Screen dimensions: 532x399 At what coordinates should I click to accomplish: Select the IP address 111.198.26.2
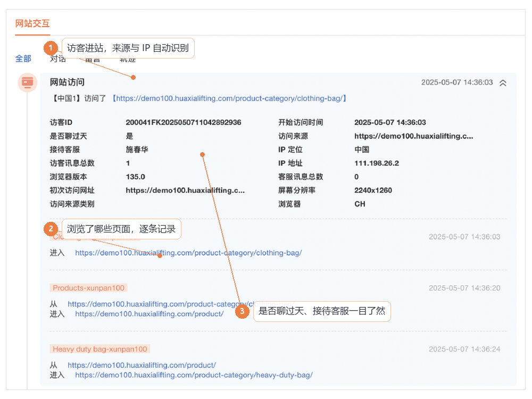(377, 163)
